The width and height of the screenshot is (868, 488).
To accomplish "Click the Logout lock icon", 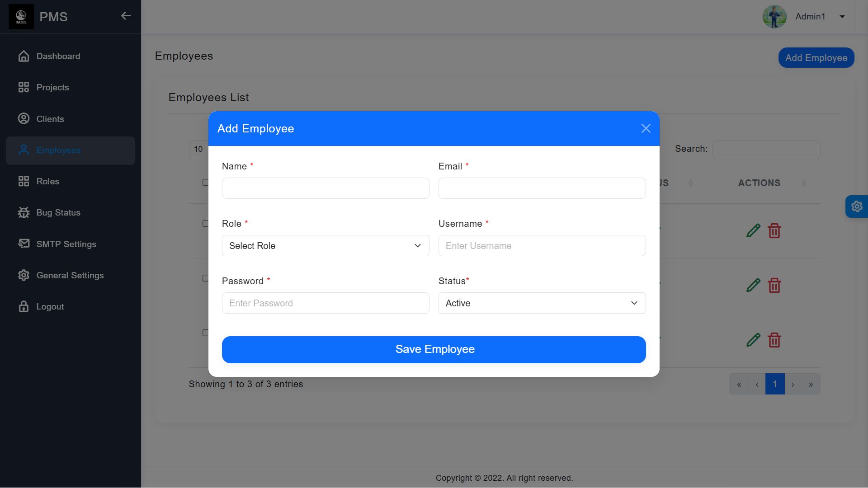I will [24, 306].
